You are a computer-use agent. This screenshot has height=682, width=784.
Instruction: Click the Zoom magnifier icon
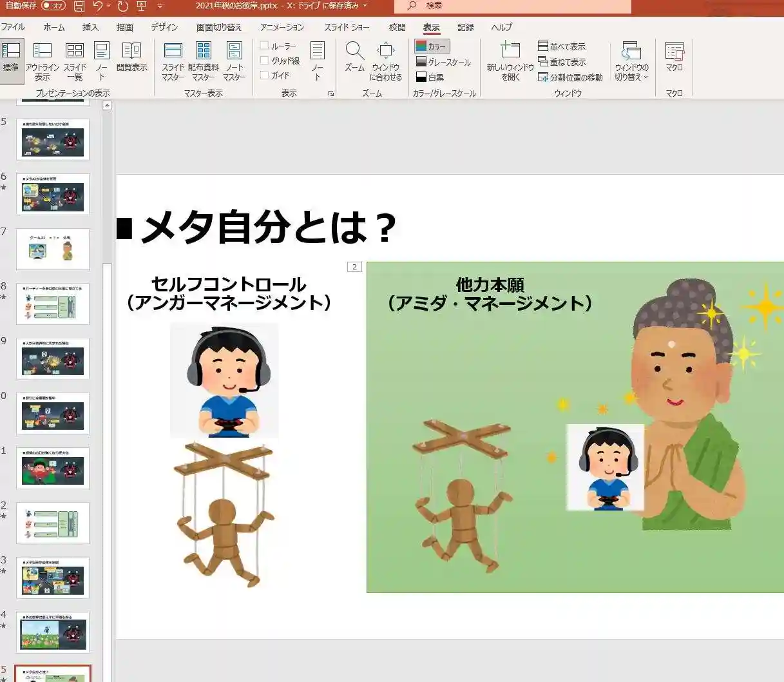point(354,52)
